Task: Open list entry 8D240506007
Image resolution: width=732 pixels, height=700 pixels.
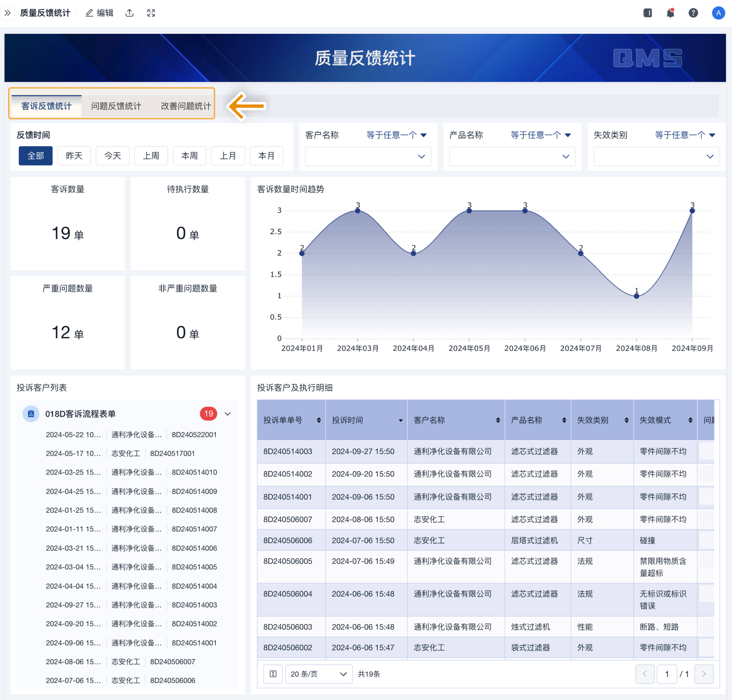Action: click(121, 662)
